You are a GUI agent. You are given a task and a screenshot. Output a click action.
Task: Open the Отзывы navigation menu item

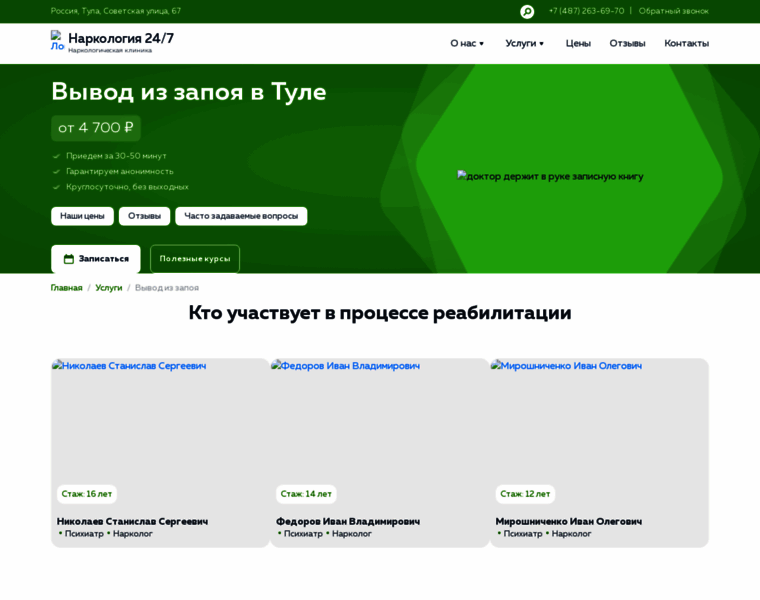627,43
